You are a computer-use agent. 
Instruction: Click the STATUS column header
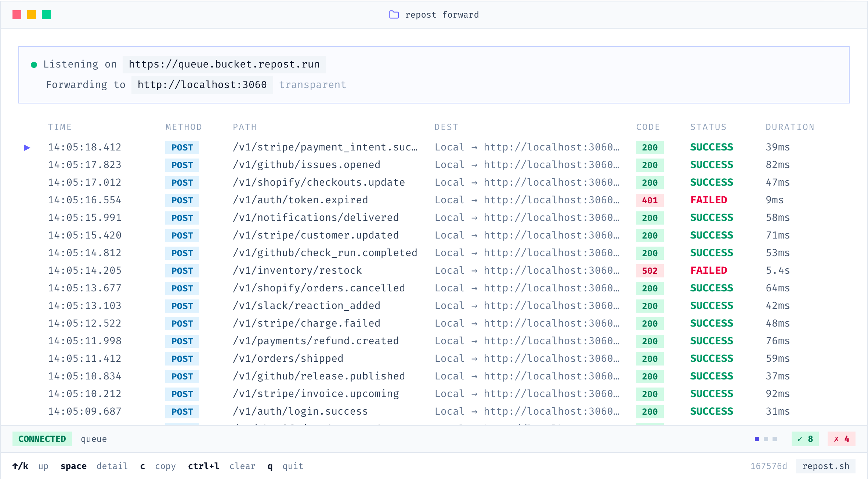click(x=708, y=127)
